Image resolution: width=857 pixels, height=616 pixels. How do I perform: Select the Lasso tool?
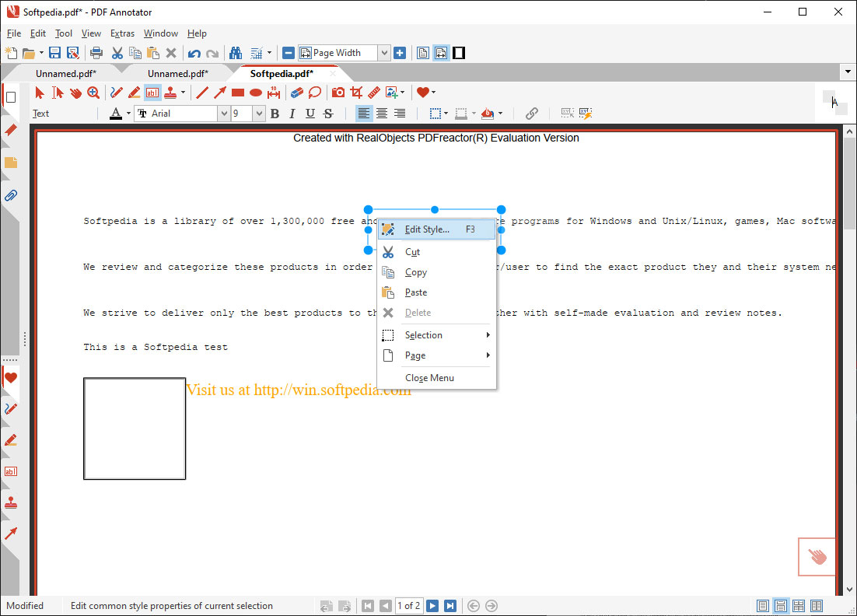pyautogui.click(x=315, y=93)
